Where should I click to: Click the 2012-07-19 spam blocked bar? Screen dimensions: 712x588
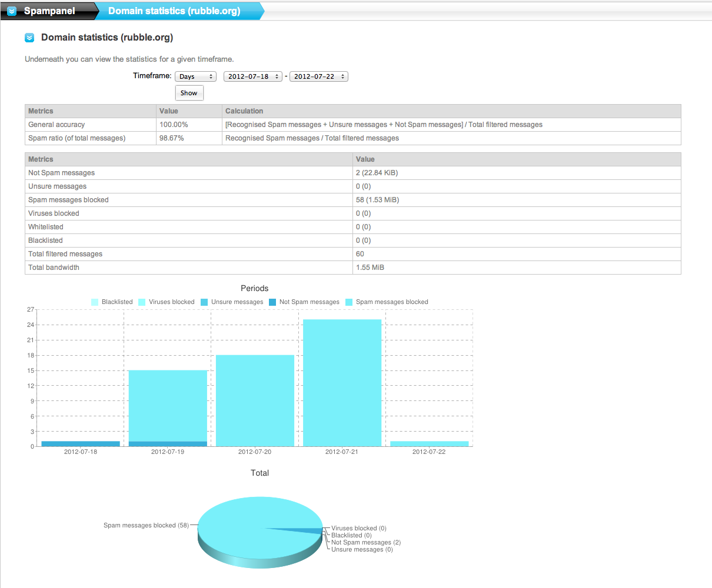coord(168,406)
